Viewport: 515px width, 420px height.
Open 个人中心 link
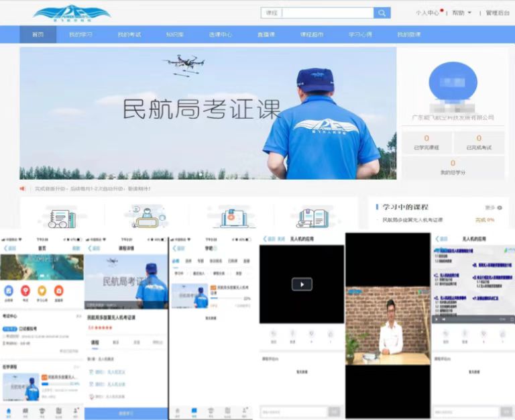[x=427, y=13]
